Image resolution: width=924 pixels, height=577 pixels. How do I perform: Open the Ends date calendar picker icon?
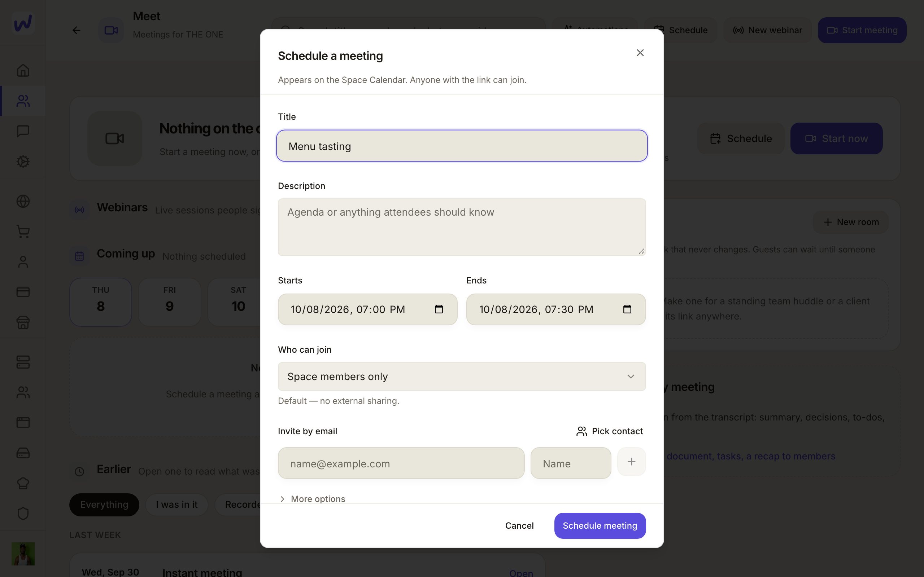pos(627,309)
